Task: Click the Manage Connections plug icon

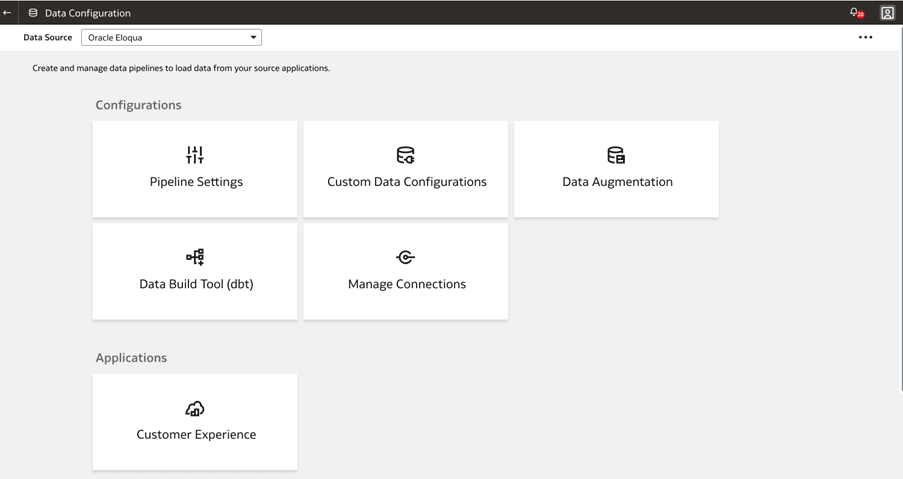Action: click(405, 257)
